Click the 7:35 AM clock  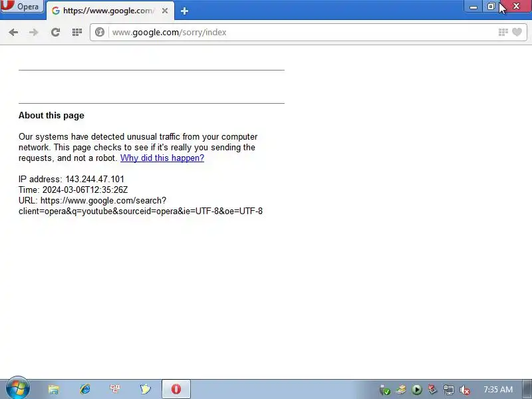click(x=498, y=390)
